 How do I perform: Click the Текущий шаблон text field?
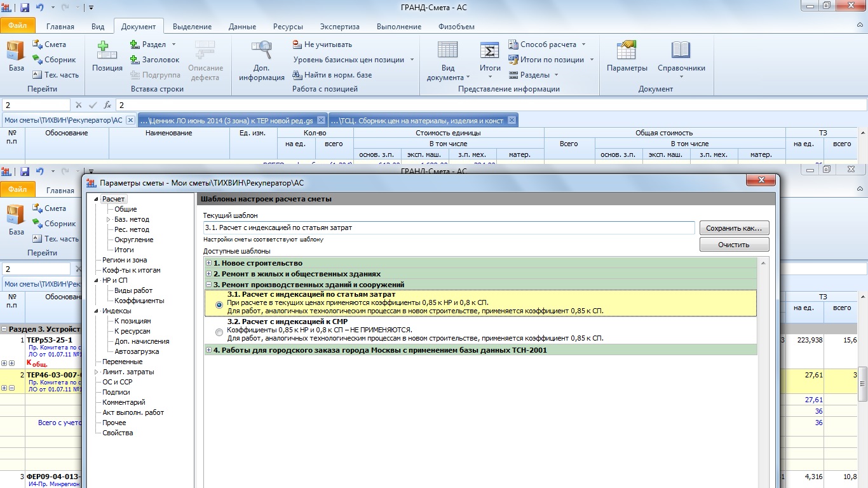click(449, 227)
